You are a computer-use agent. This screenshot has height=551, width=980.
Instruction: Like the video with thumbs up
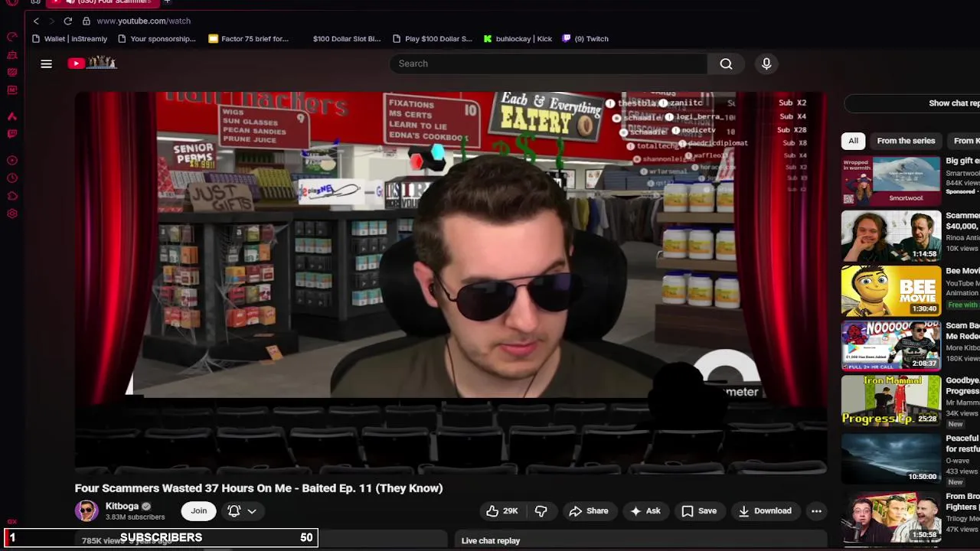pyautogui.click(x=502, y=511)
